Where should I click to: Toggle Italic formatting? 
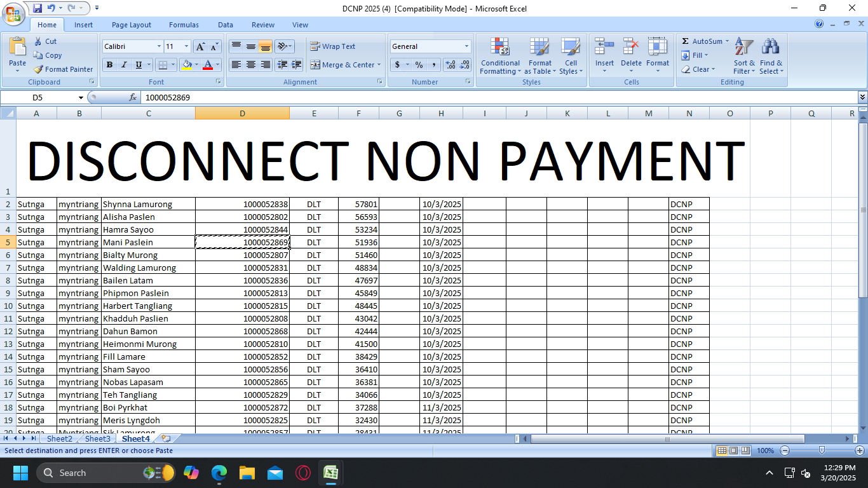coord(124,65)
